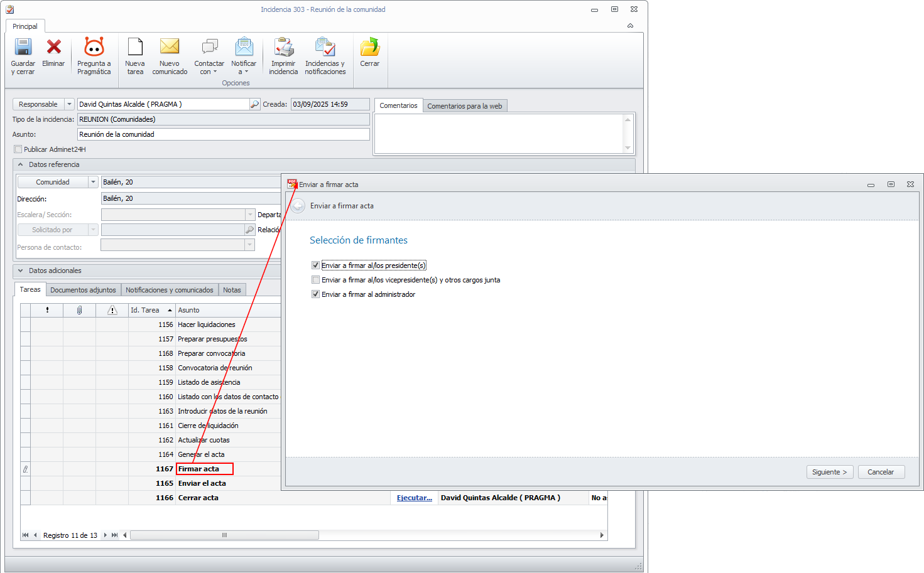Open the Escalera/Sección dropdown

tap(250, 215)
